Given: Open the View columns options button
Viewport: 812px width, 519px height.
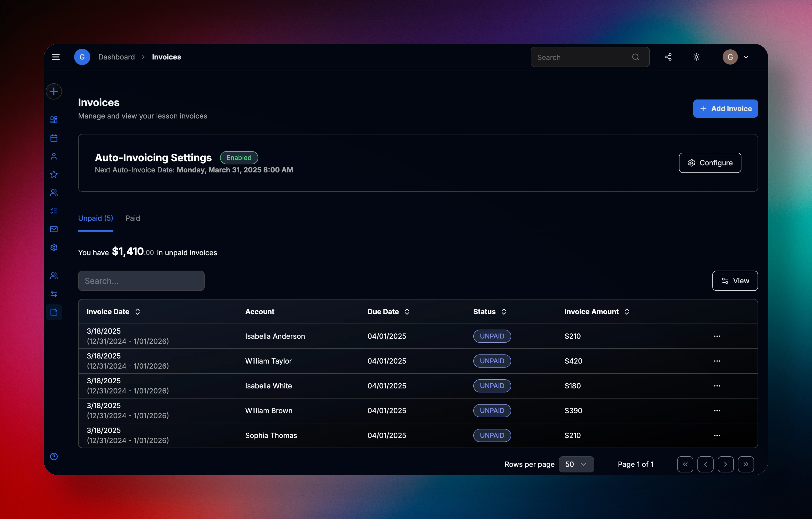Looking at the screenshot, I should point(735,281).
